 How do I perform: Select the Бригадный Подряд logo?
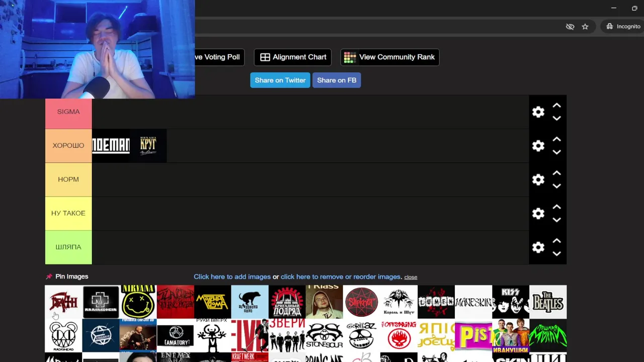pyautogui.click(x=287, y=302)
